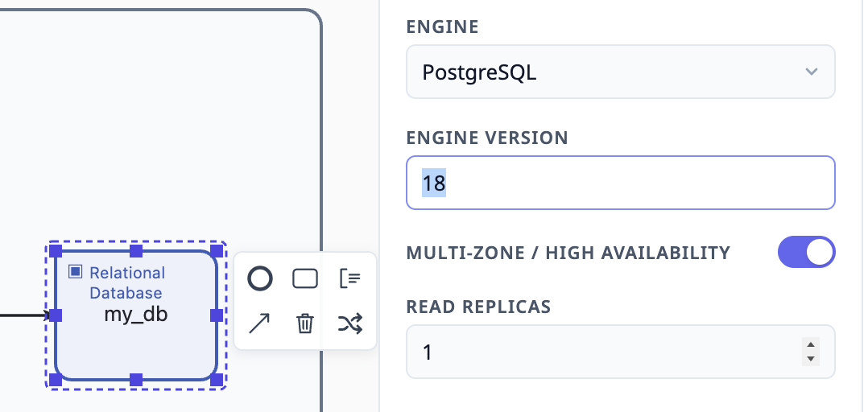Select the my_db node label

click(136, 314)
